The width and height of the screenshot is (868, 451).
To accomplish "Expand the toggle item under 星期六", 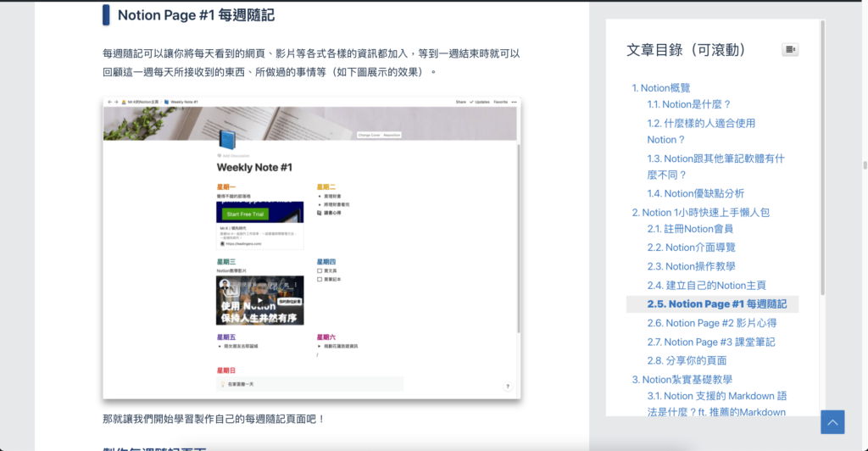I will (x=319, y=347).
